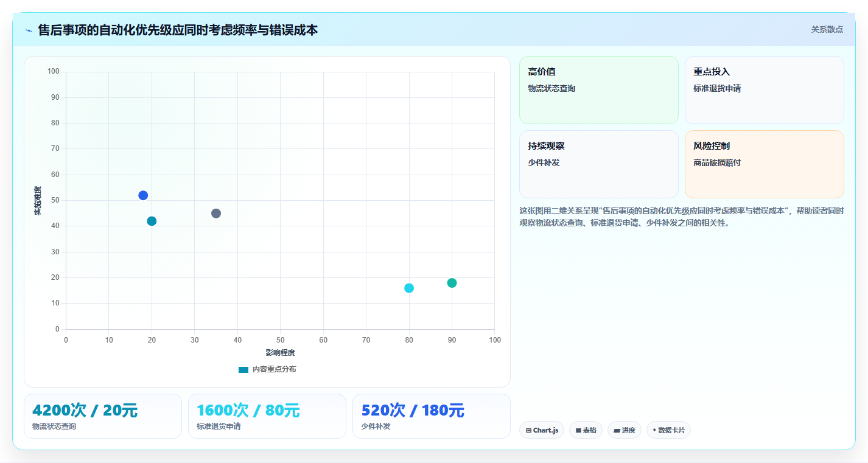
Task: Click the 关系散点 label in the header
Action: 827,29
